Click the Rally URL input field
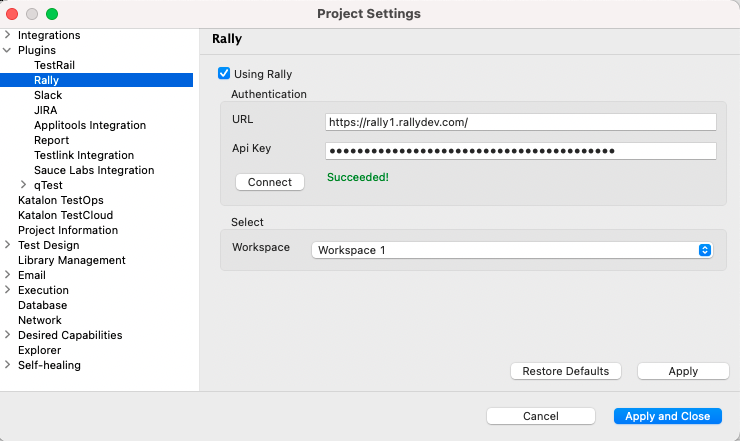Viewport: 740px width, 441px height. 520,122
